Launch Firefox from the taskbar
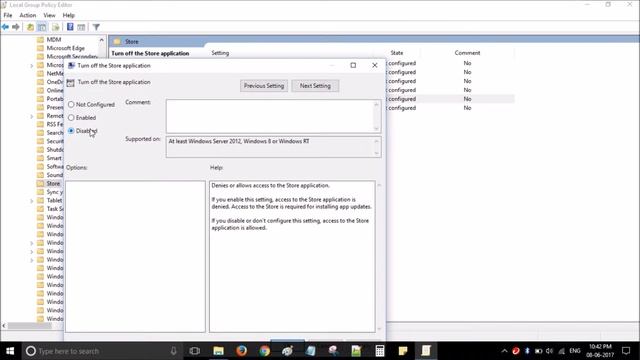The height and width of the screenshot is (360, 640). pos(241,351)
